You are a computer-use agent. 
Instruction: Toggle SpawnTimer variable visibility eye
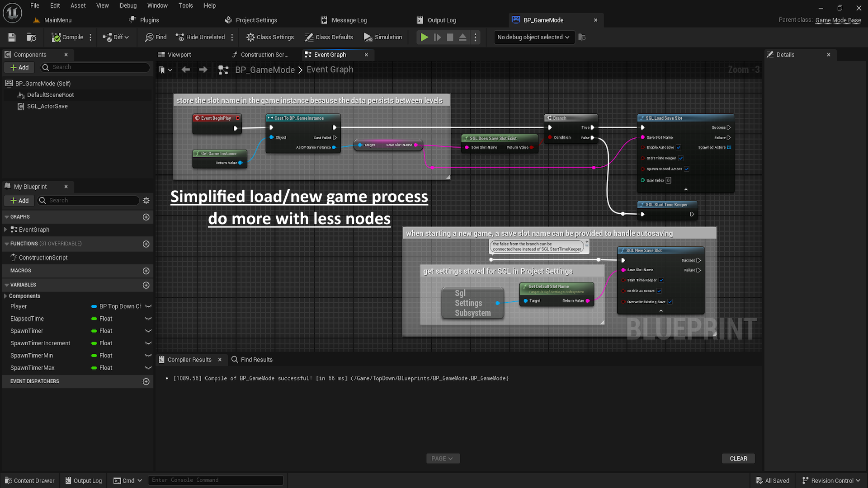pyautogui.click(x=148, y=331)
